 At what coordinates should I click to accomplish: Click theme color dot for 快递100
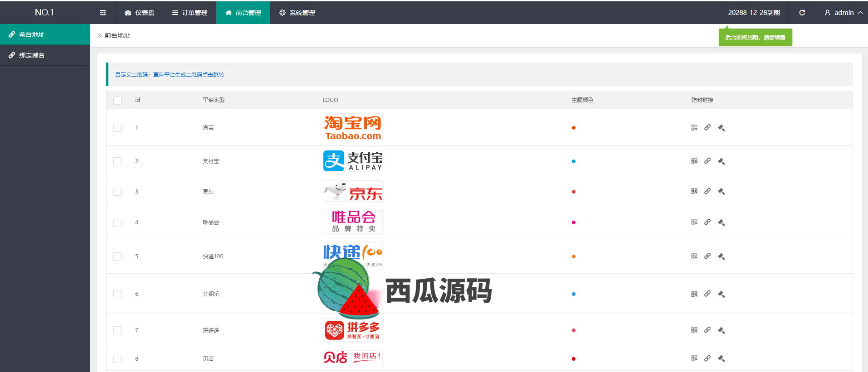click(x=574, y=256)
